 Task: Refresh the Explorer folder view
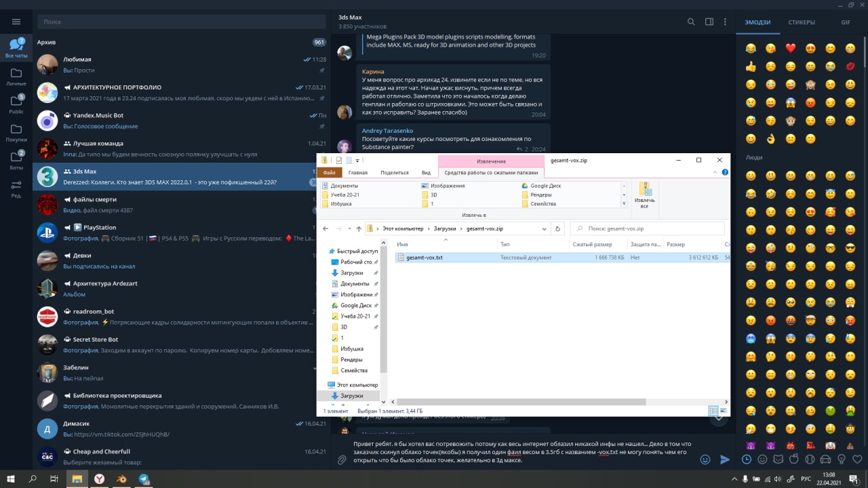(x=559, y=228)
